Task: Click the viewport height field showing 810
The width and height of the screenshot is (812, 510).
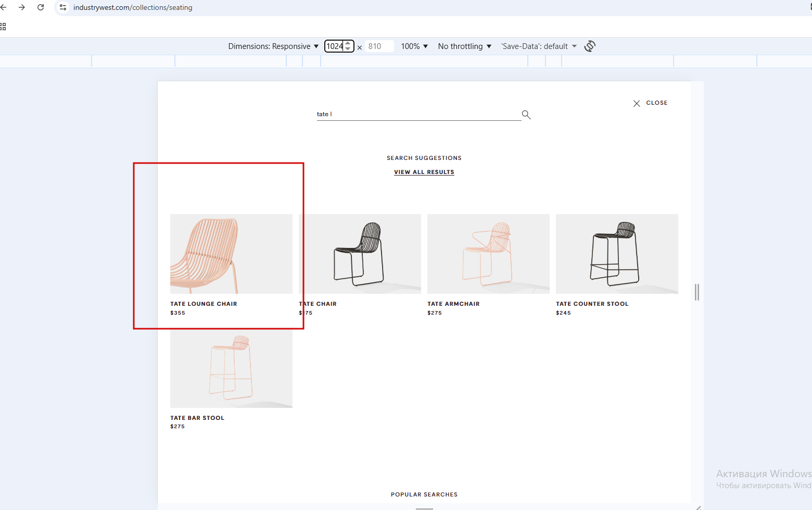Action: coord(379,46)
